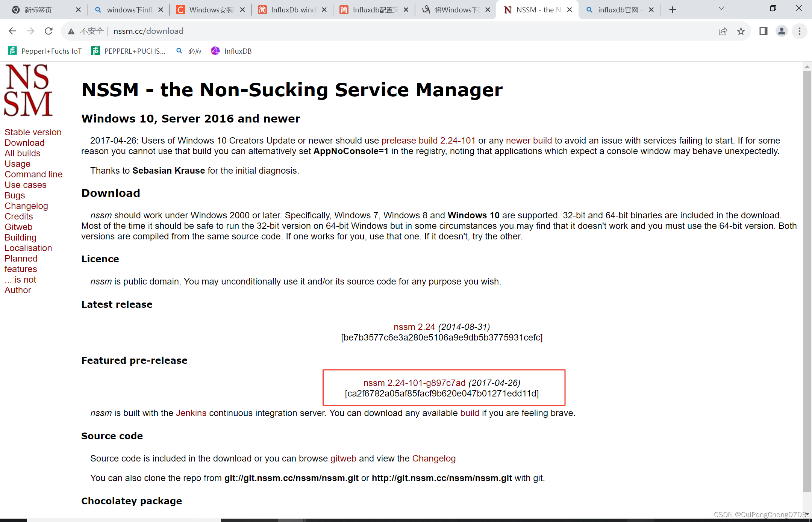This screenshot has height=522, width=812.
Task: Open the InfluxDB bookmark
Action: (x=231, y=51)
